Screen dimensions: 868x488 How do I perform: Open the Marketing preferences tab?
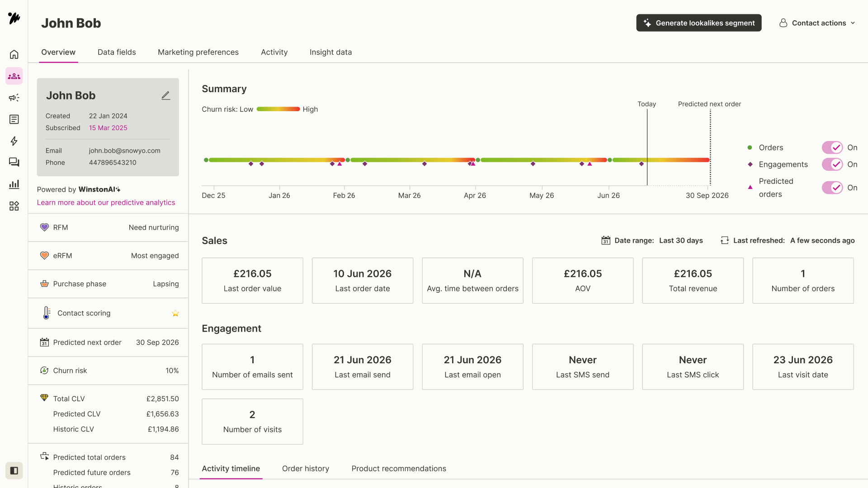198,52
